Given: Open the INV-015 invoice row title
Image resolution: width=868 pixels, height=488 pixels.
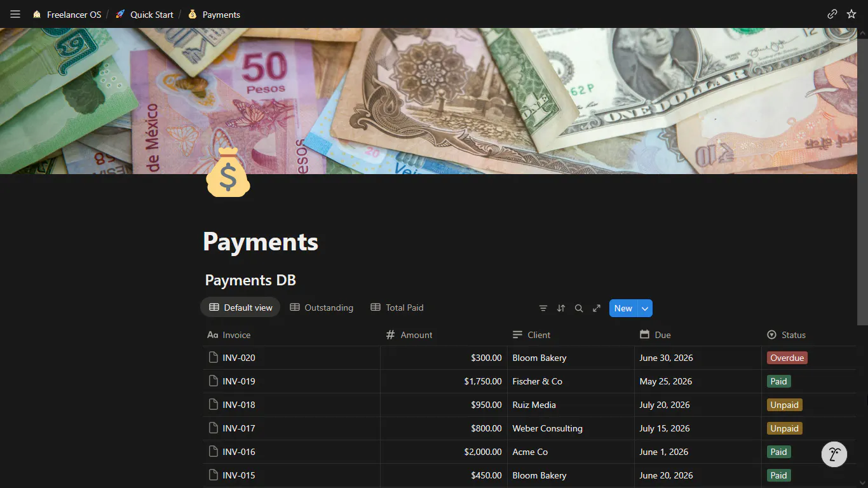Looking at the screenshot, I should [x=239, y=475].
